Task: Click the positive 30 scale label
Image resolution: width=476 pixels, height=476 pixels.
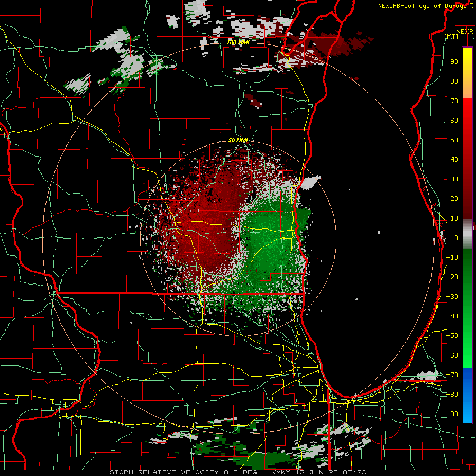Action: click(454, 179)
